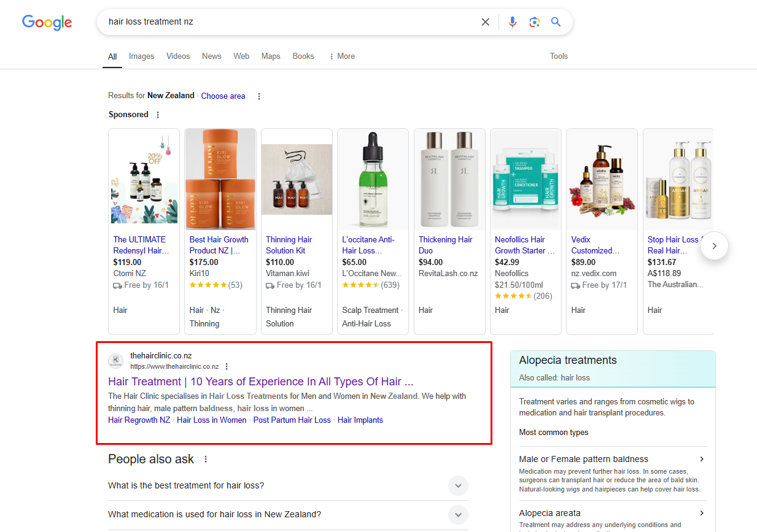This screenshot has height=532, width=757.
Task: Click the blue magnifier search button
Action: tap(556, 22)
